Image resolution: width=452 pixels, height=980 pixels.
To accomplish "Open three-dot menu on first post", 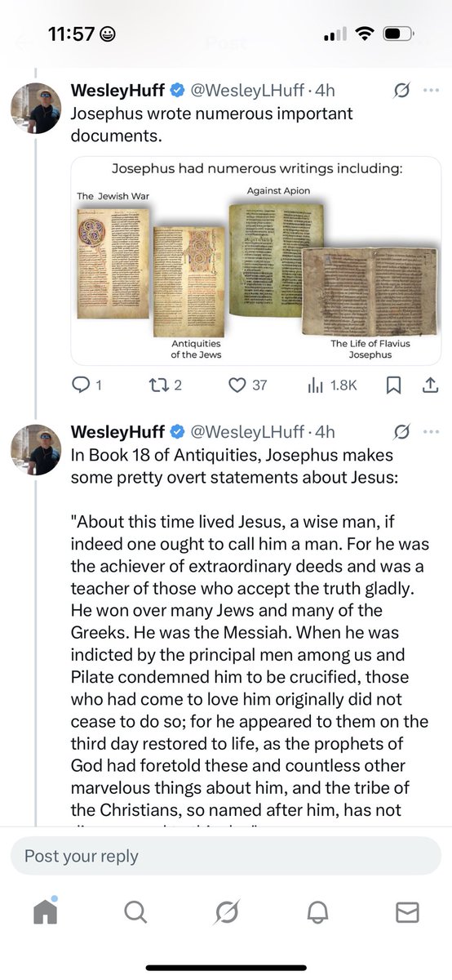I will pos(431,91).
